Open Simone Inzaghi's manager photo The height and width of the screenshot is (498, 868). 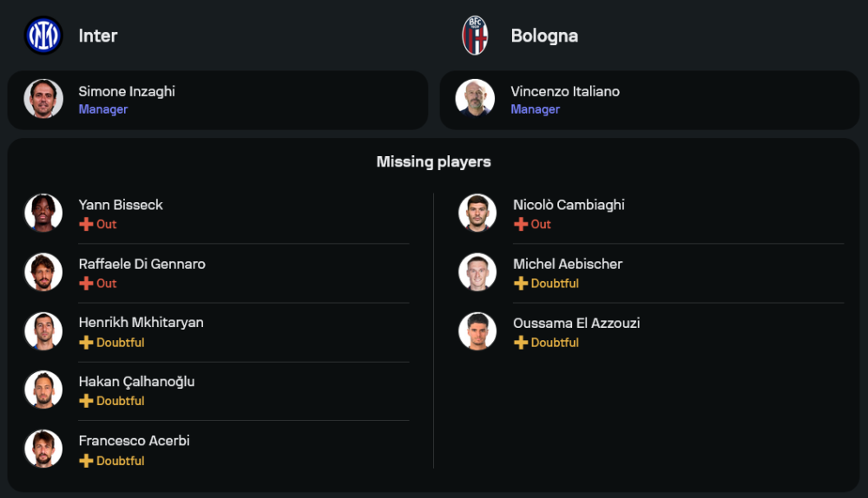tap(43, 99)
